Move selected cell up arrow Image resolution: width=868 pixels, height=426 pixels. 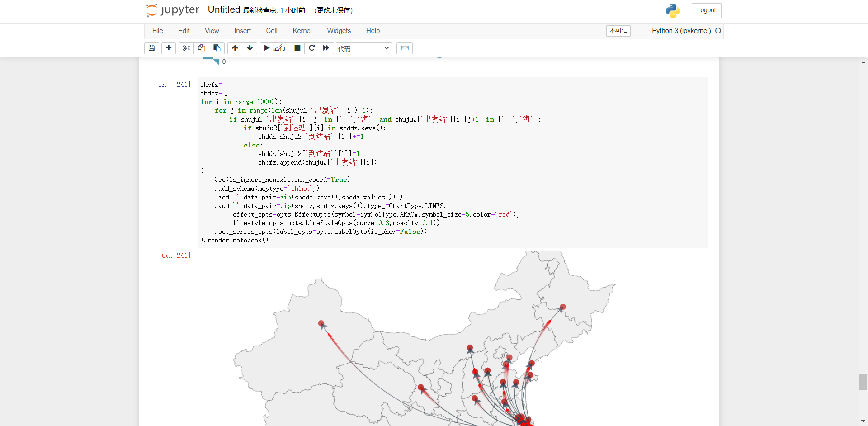235,48
